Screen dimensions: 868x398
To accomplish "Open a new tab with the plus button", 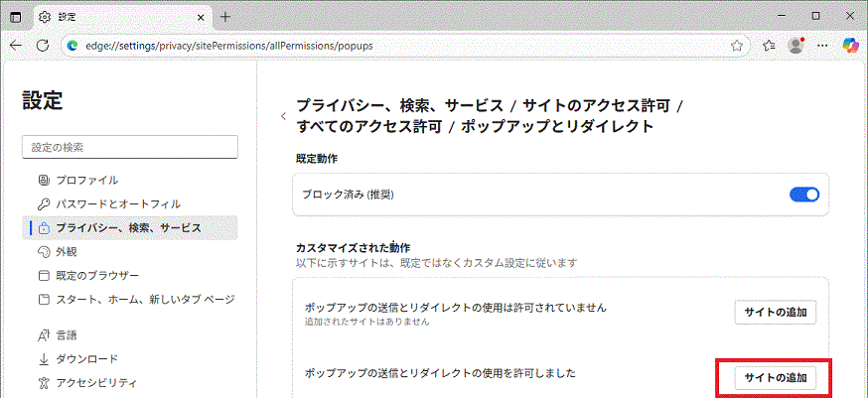I will pyautogui.click(x=225, y=17).
